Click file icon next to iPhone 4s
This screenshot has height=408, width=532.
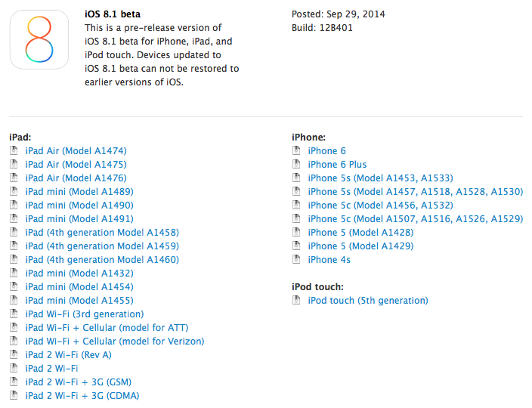tap(295, 260)
